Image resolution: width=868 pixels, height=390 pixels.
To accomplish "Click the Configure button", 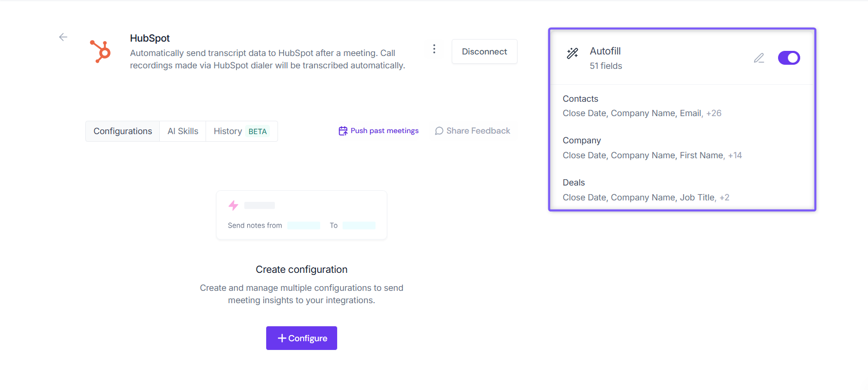I will coord(302,338).
